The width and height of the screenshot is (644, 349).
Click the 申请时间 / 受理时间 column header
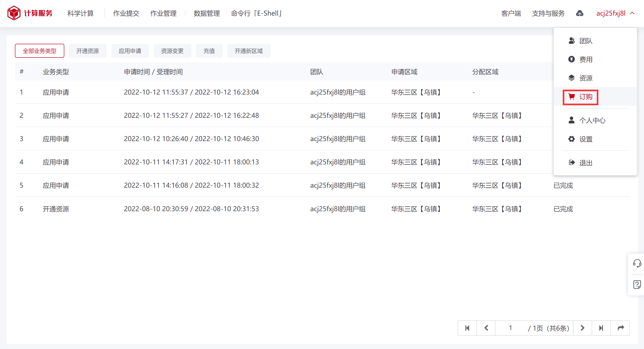153,72
